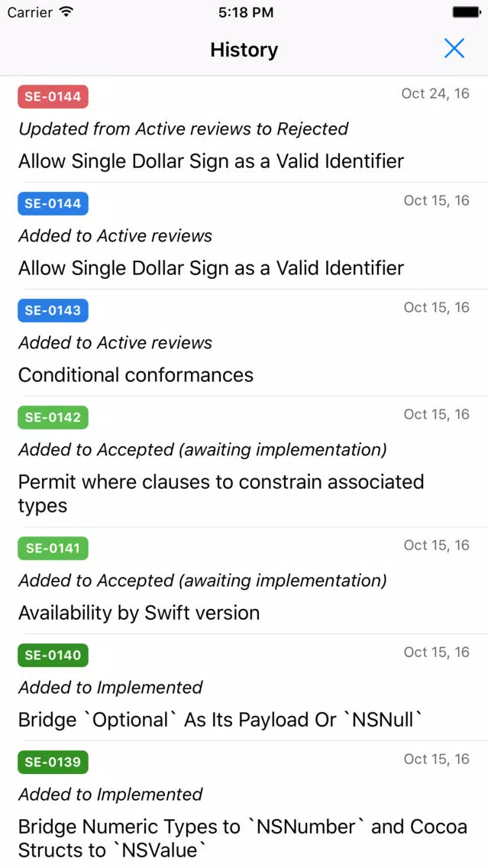Tap the blue SE-0143 badge
488x868 pixels.
(x=53, y=311)
